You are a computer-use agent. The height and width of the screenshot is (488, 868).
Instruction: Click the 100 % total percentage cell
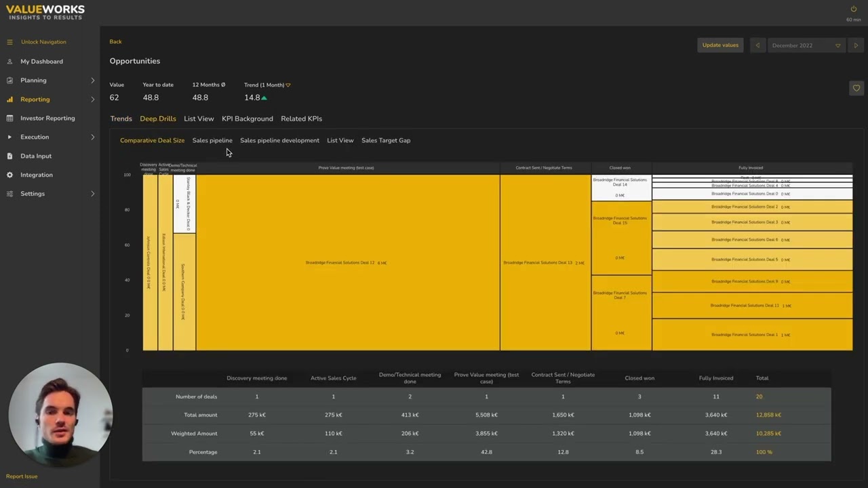tap(764, 452)
